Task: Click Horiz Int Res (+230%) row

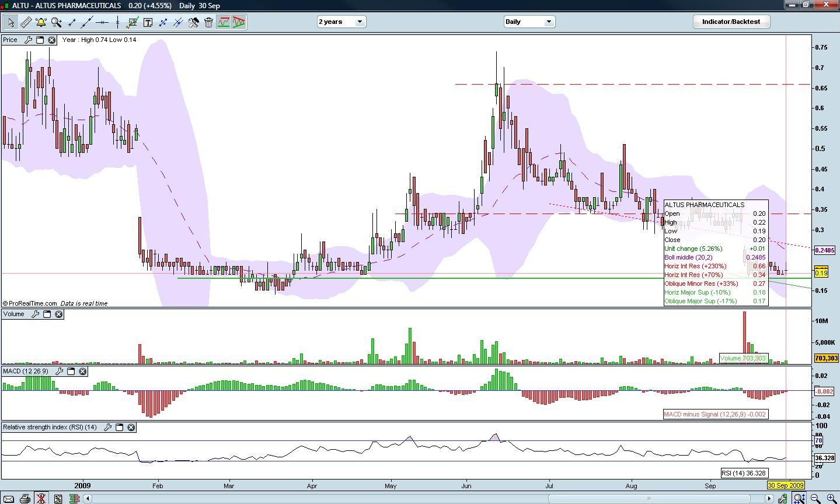Action: coord(715,266)
